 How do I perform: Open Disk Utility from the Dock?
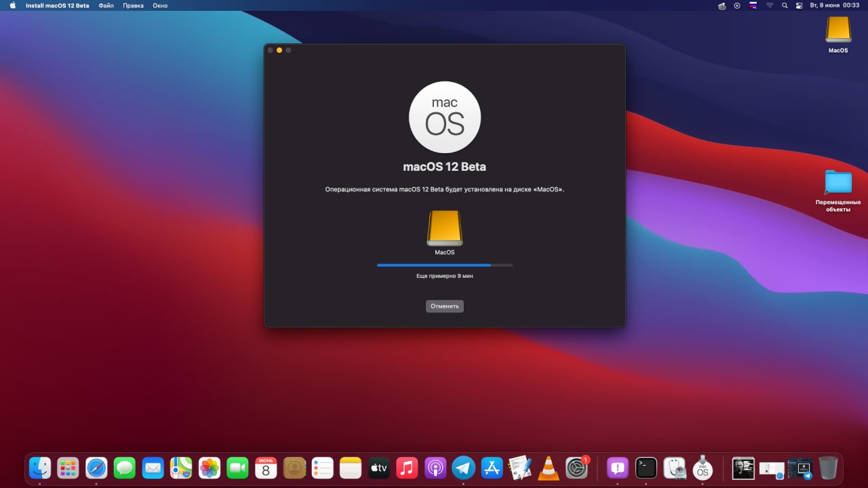click(675, 468)
